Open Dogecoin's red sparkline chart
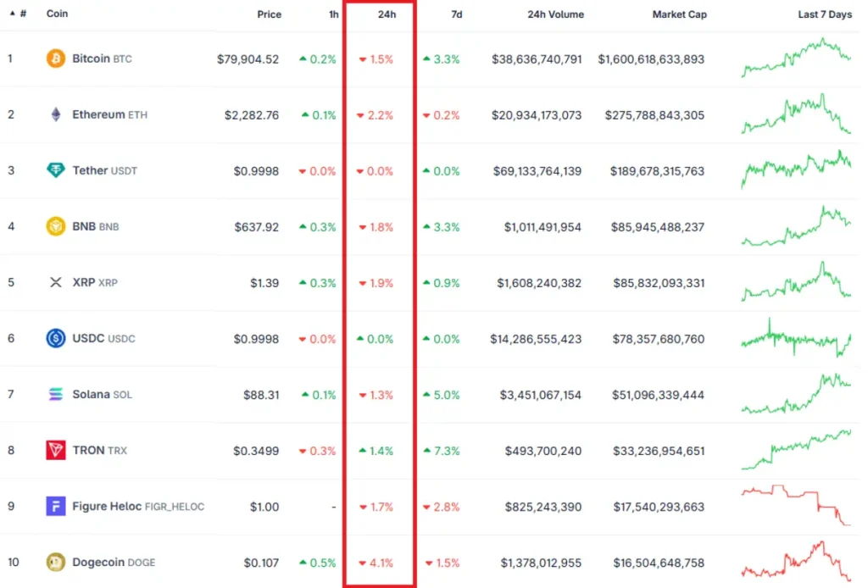868x588 pixels. coord(796,562)
